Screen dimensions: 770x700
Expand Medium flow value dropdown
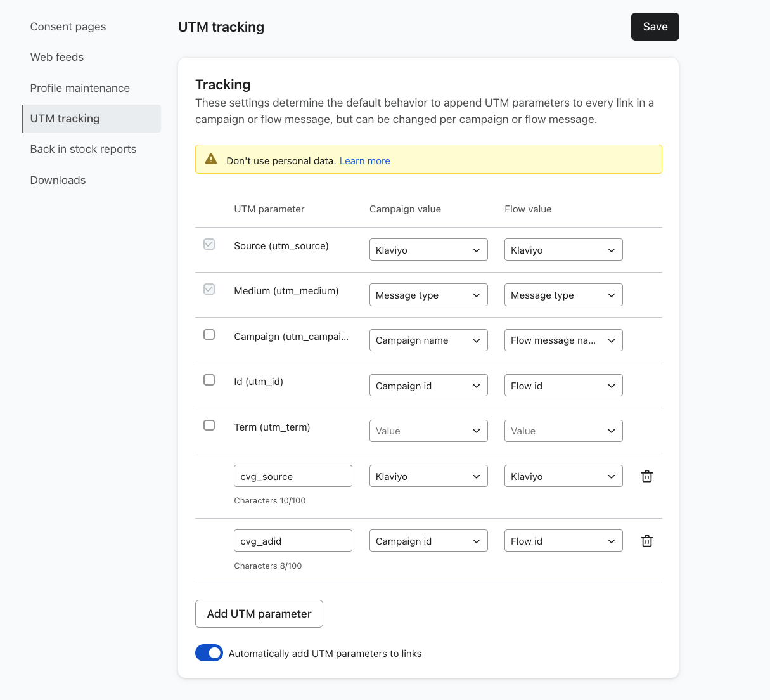point(563,295)
